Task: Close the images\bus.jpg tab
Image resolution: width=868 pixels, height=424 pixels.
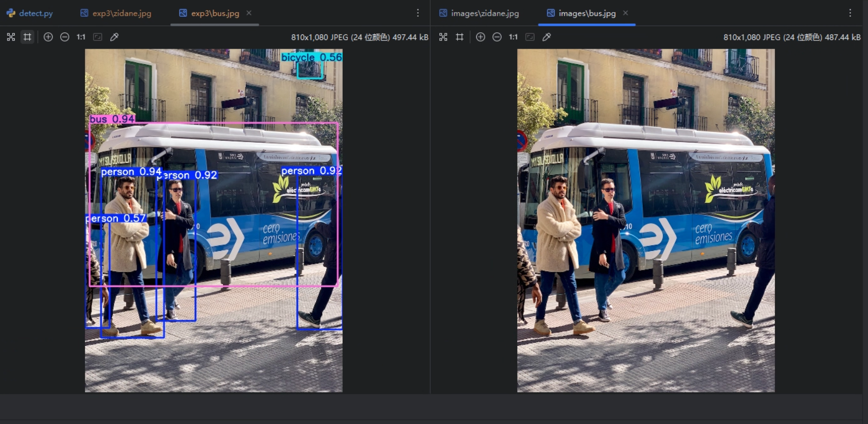Action: click(x=625, y=13)
